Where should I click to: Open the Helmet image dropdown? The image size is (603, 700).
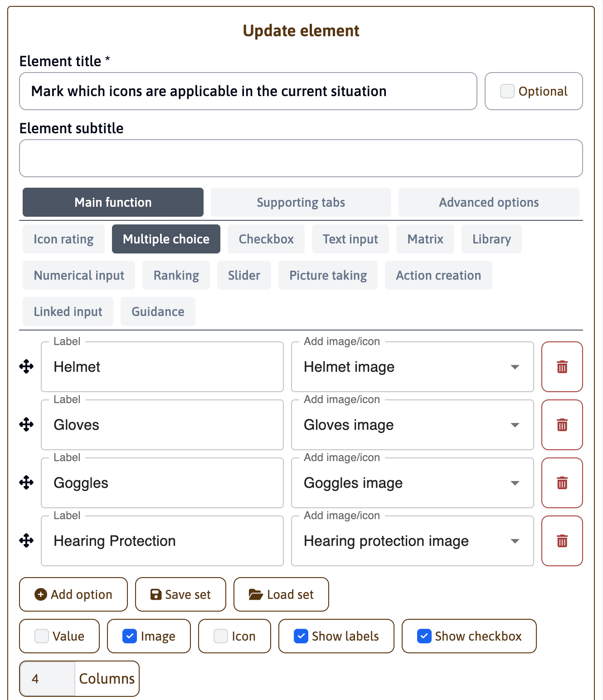[515, 367]
